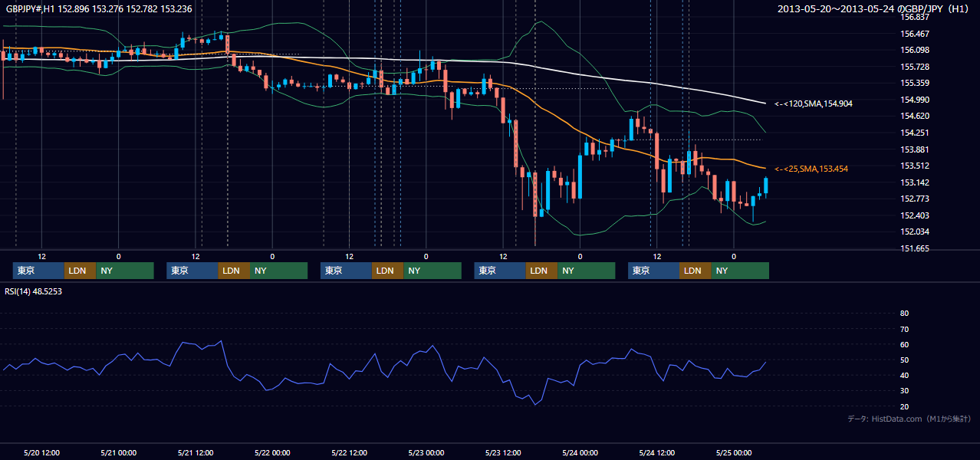Click the 156.837 price axis label
This screenshot has width=980, height=460.
(915, 17)
